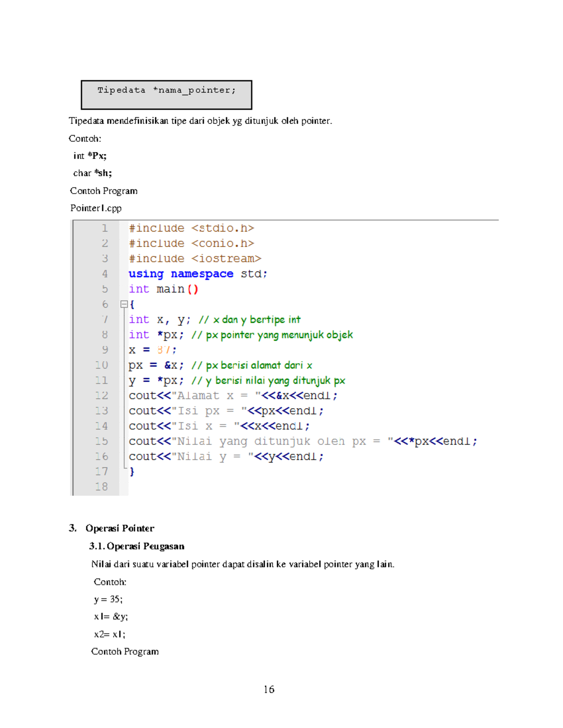Click the 'x = 87;' assignment line
The image size is (563, 728).
coord(152,350)
